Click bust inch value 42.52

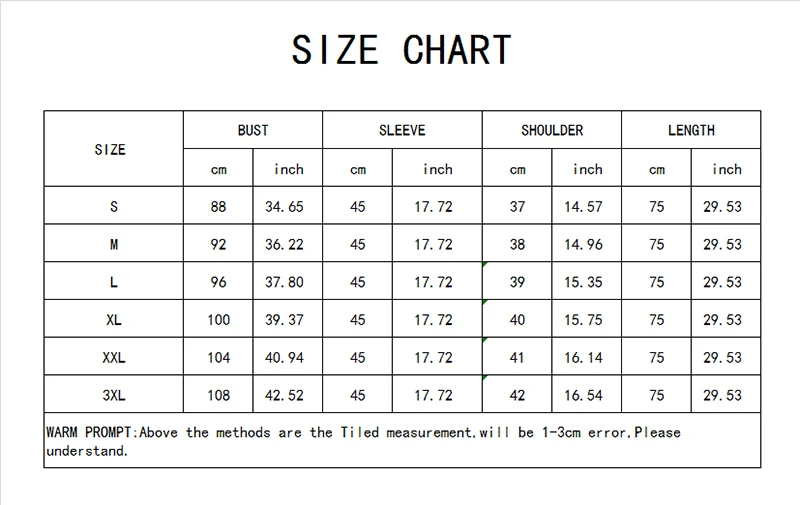(284, 395)
